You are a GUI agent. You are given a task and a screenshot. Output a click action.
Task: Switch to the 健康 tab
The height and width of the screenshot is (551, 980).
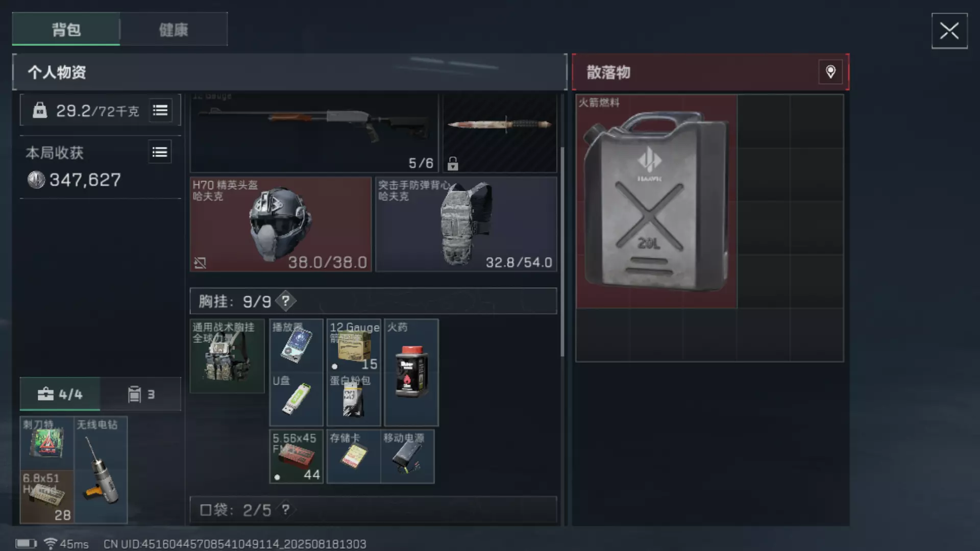[x=174, y=30]
